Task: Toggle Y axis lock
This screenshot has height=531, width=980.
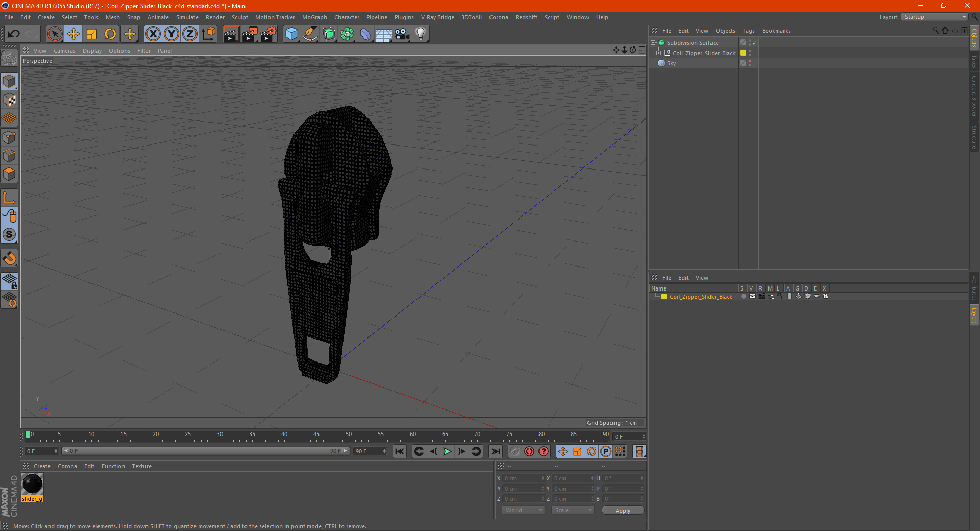Action: (171, 34)
